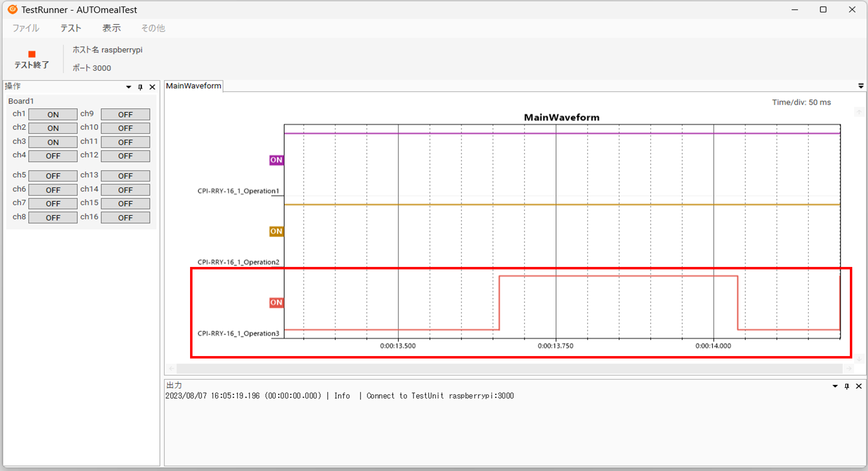This screenshot has width=868, height=471.
Task: Close the 出力 panel with its X icon
Action: (x=859, y=386)
